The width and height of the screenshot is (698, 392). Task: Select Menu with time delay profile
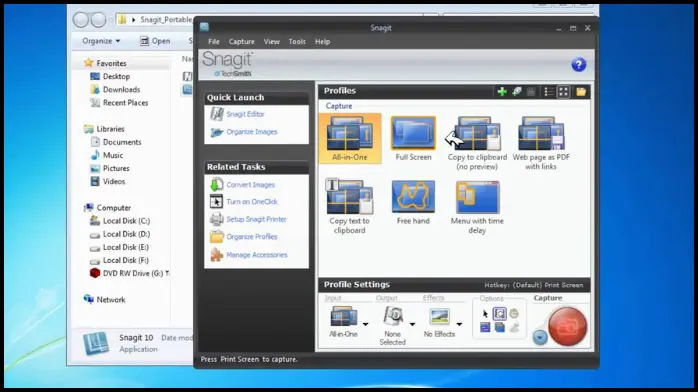click(477, 207)
